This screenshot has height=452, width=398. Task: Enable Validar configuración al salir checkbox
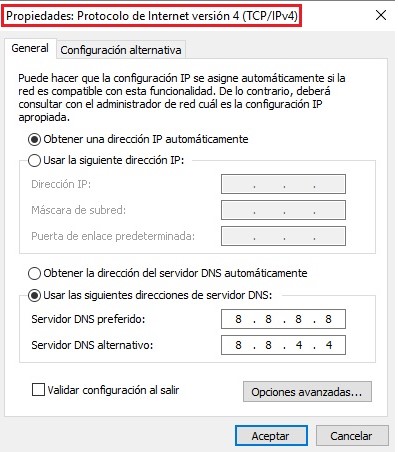click(x=38, y=390)
